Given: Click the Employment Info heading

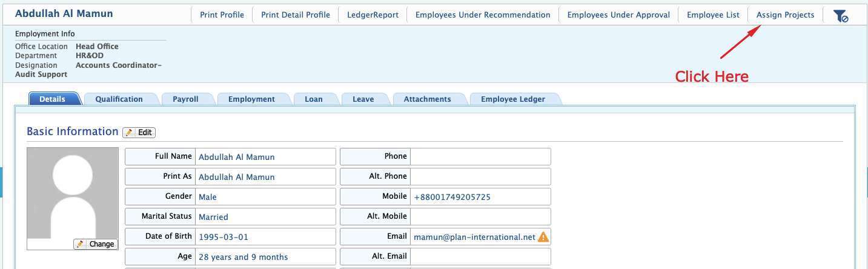Looking at the screenshot, I should click(x=45, y=34).
